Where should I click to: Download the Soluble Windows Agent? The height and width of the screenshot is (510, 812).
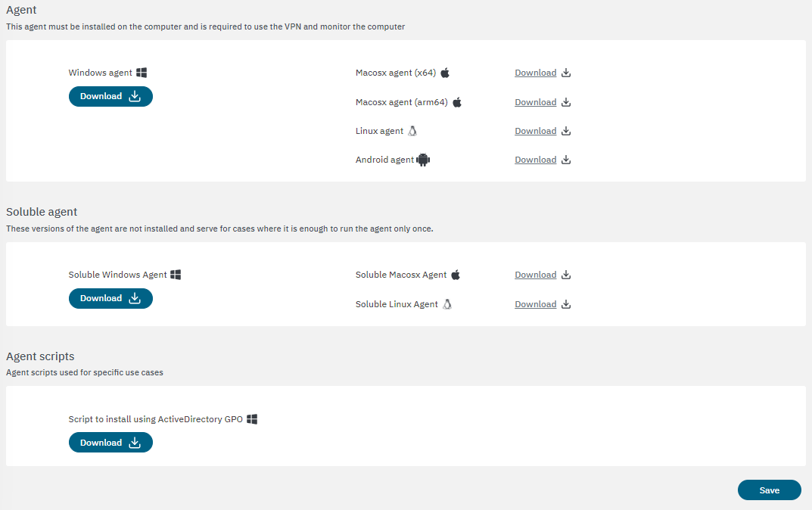110,298
